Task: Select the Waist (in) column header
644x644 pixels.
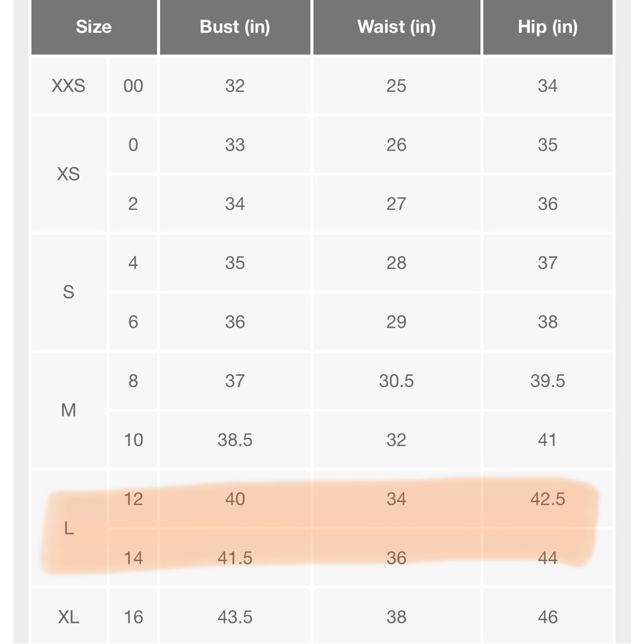Action: 397,27
